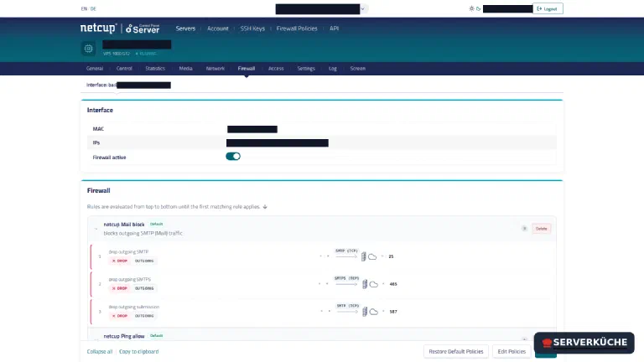Switch to the Network tab

point(216,69)
